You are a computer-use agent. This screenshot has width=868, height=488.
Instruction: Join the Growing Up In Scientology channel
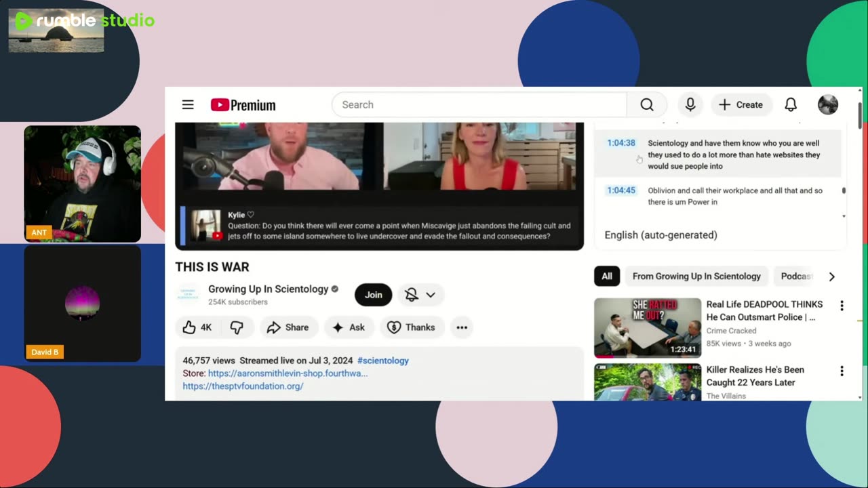tap(374, 295)
